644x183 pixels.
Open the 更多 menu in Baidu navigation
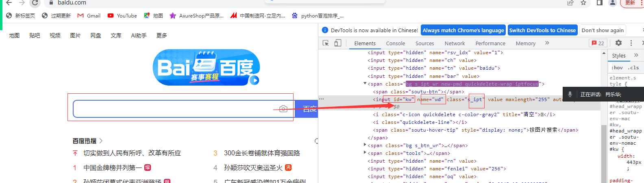coord(162,35)
